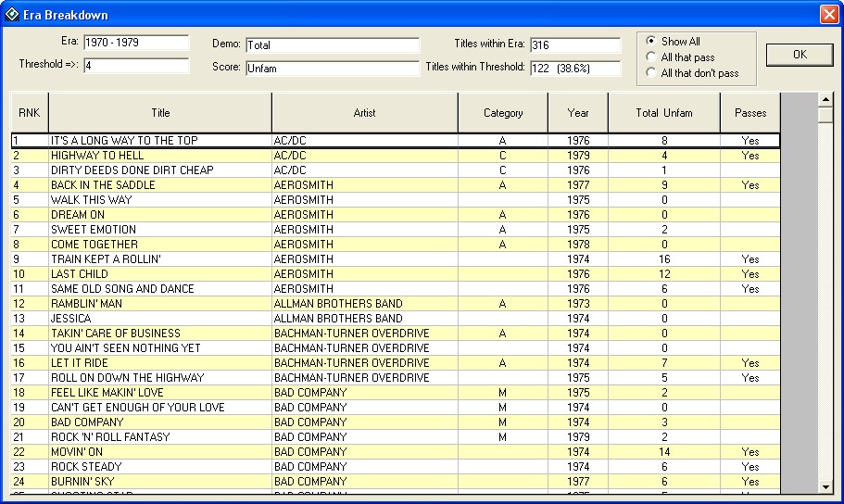The image size is (844, 504).
Task: Click year 1979 in HIGHWAY TO HELL row
Action: click(578, 156)
